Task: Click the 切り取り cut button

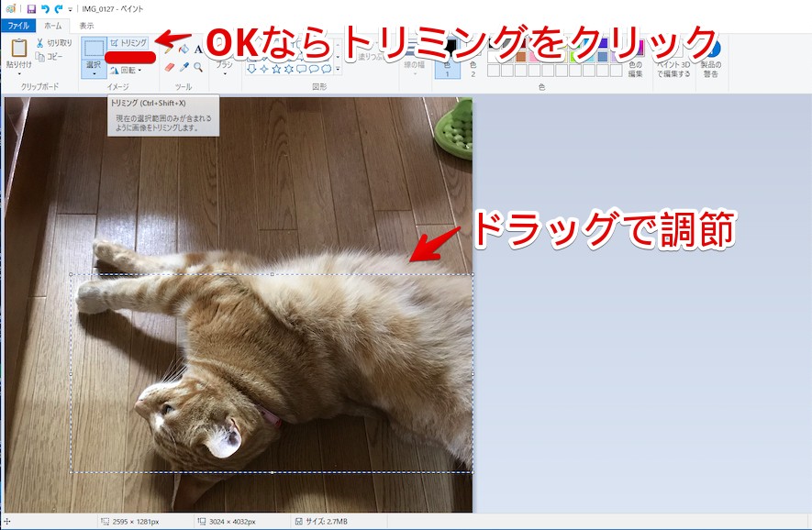Action: [54, 43]
